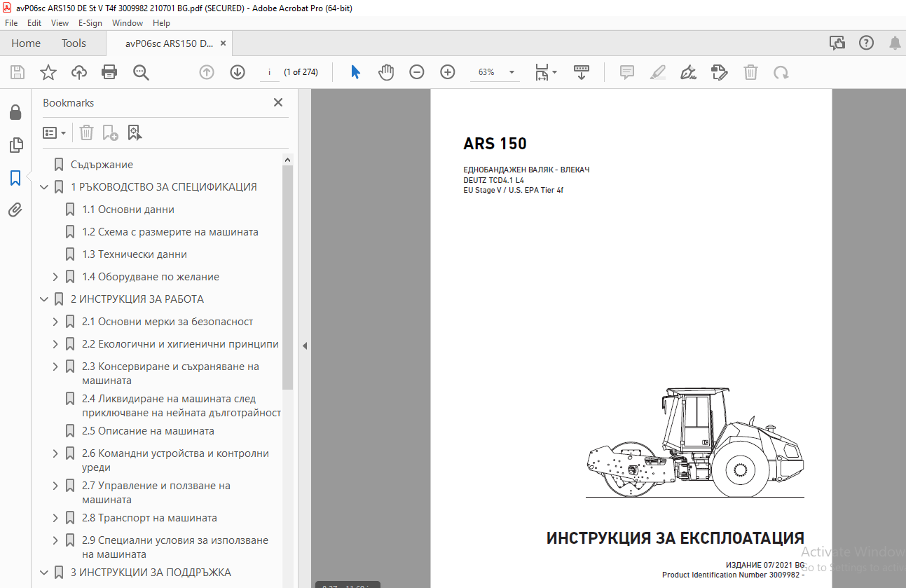Switch to the Home tab
906x588 pixels.
tap(26, 43)
